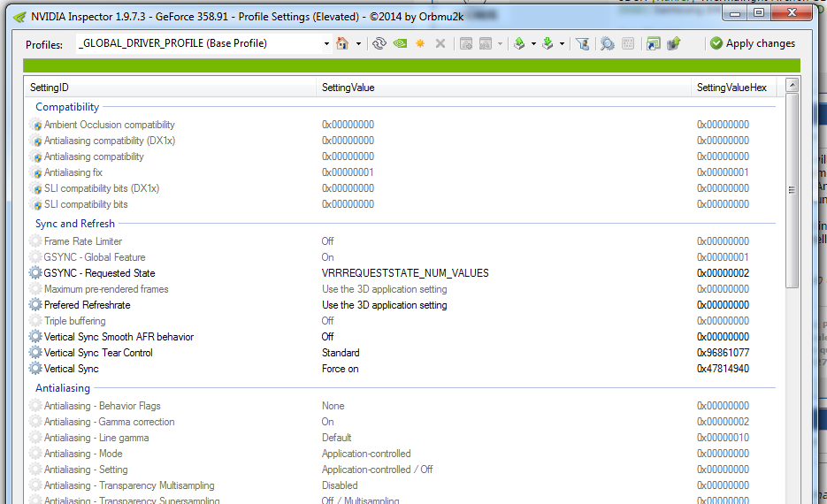
Task: Collapse the Sync and Refresh group header
Action: pyautogui.click(x=75, y=224)
